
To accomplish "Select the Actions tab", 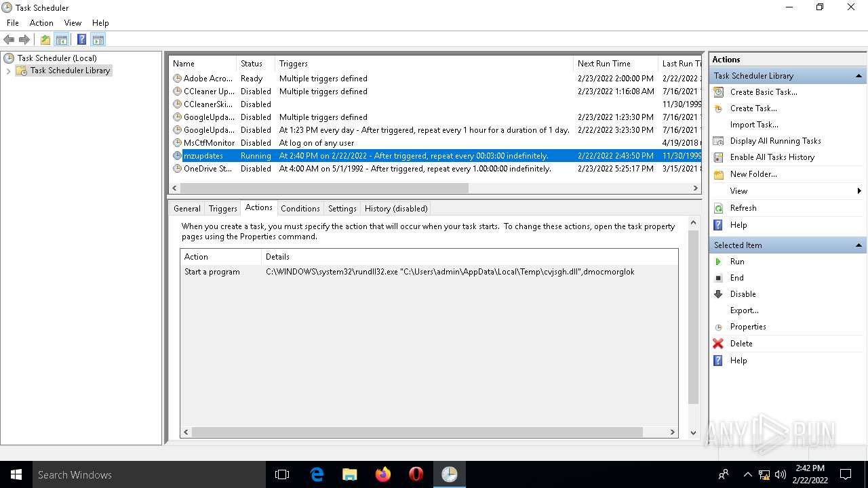I will (x=258, y=207).
